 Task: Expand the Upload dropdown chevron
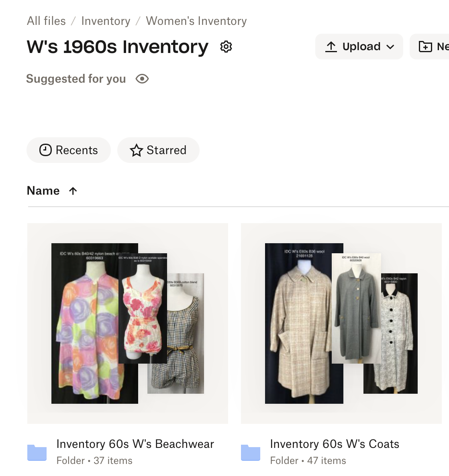(390, 47)
